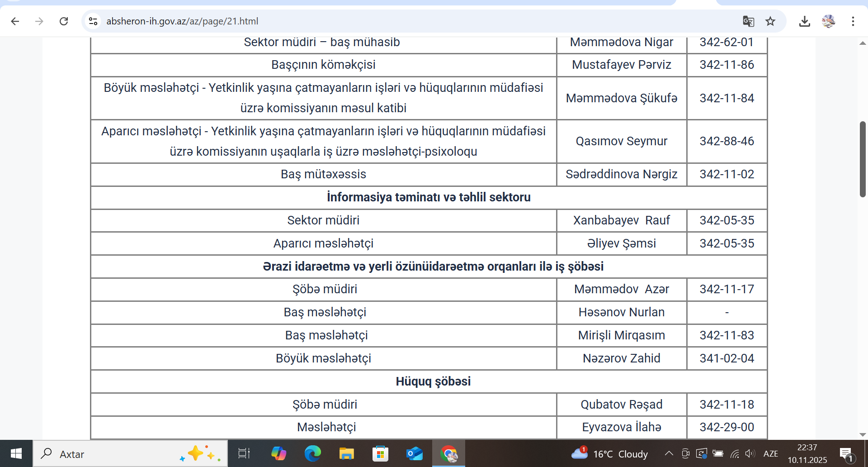Viewport: 868px width, 467px height.
Task: Open the volume speaker control
Action: pos(750,453)
